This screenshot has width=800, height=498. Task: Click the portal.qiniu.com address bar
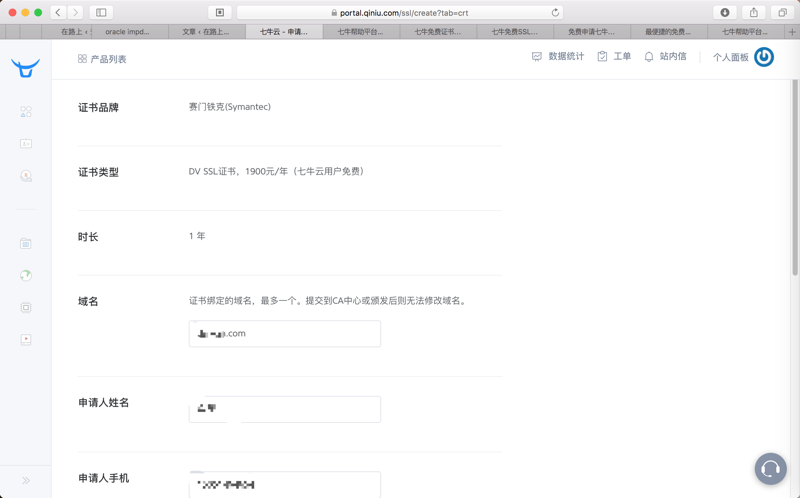399,12
